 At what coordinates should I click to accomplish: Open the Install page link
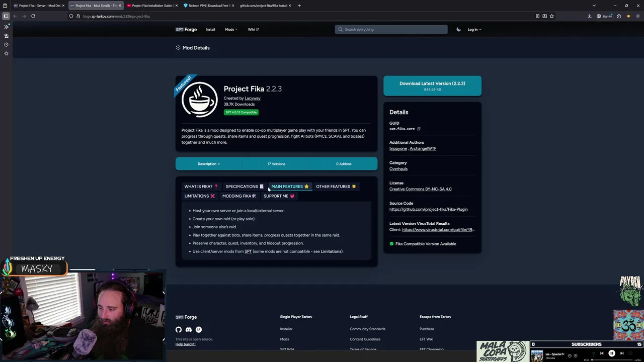(210, 30)
